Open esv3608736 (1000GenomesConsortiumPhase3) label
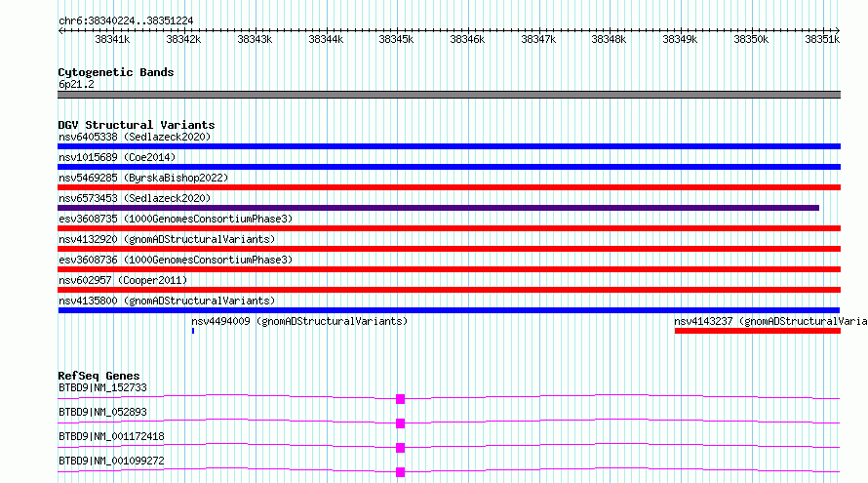Image resolution: width=868 pixels, height=483 pixels. click(176, 260)
